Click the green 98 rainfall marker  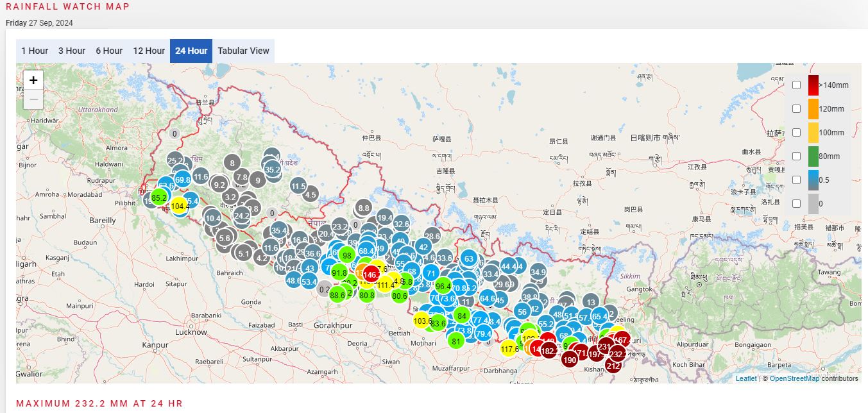pos(346,255)
